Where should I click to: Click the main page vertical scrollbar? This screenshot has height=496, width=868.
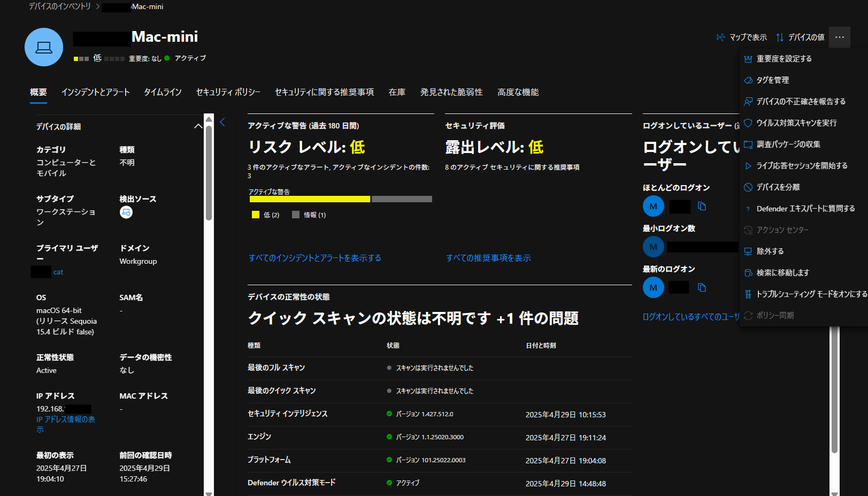point(834,391)
